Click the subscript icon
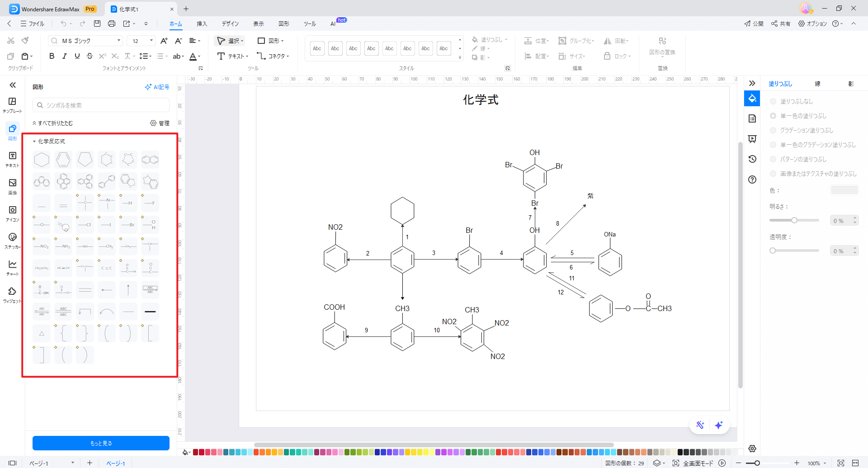This screenshot has width=868, height=468. coord(115,56)
